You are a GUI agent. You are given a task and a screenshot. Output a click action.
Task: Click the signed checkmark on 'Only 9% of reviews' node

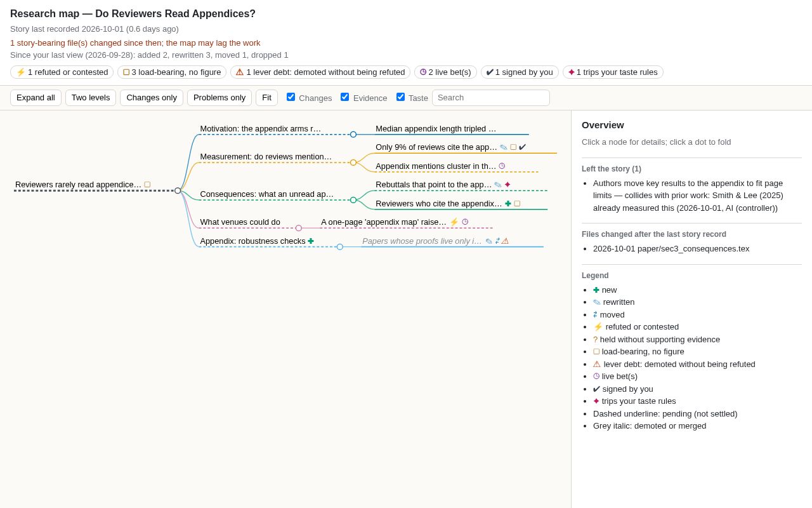pos(523,147)
